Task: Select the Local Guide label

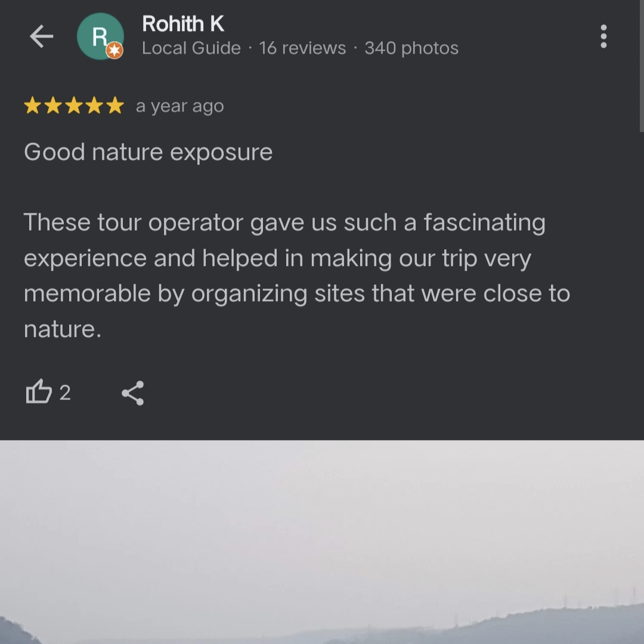Action: [191, 48]
